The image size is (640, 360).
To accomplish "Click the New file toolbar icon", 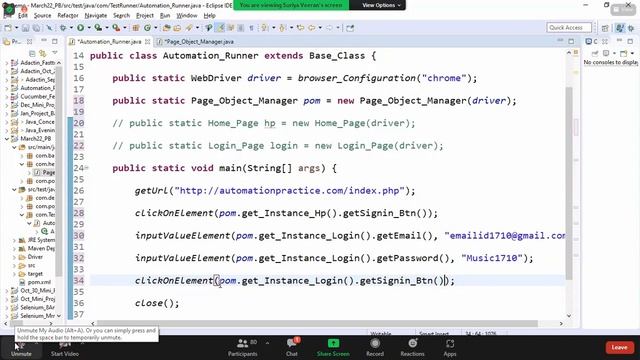I will pos(8,28).
